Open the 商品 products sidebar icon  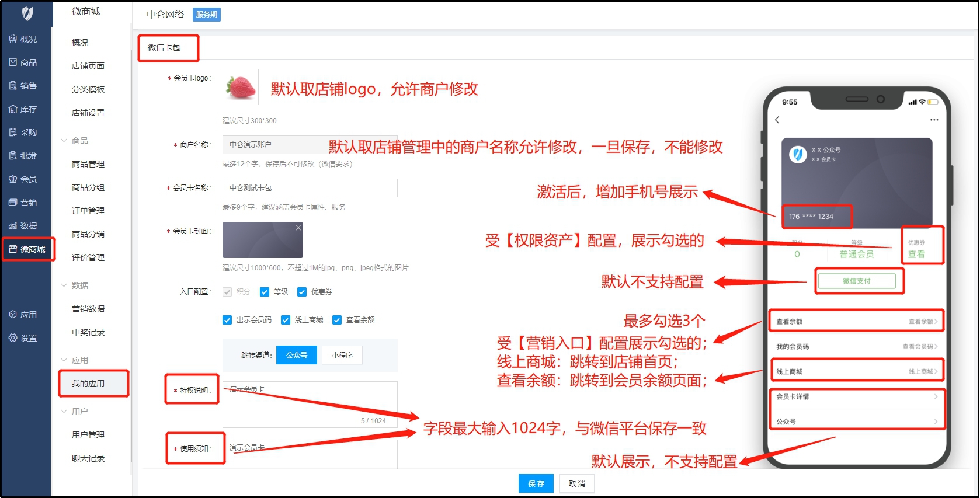(13, 62)
